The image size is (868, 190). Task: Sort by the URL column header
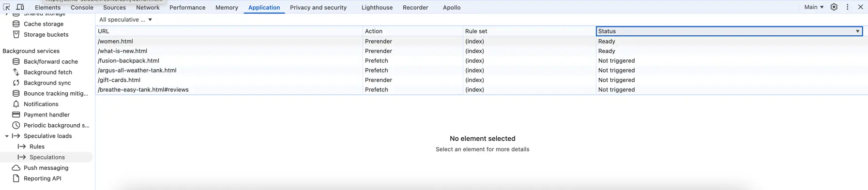[229, 31]
